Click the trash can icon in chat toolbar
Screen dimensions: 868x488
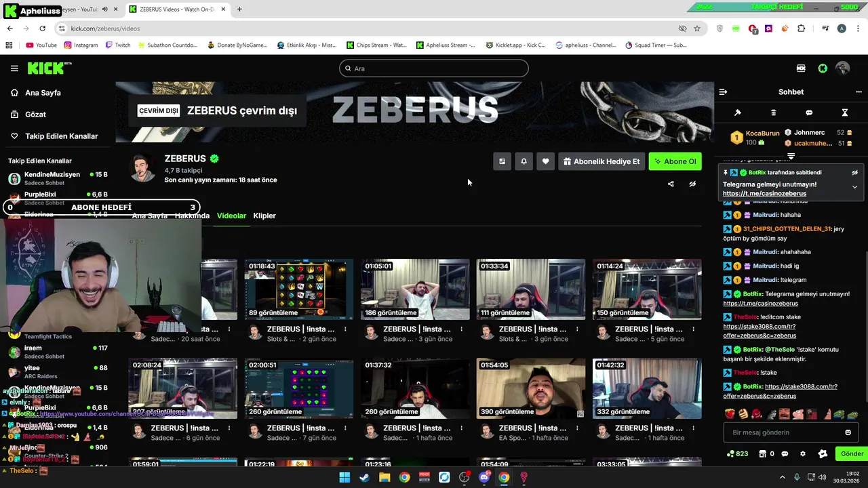773,113
